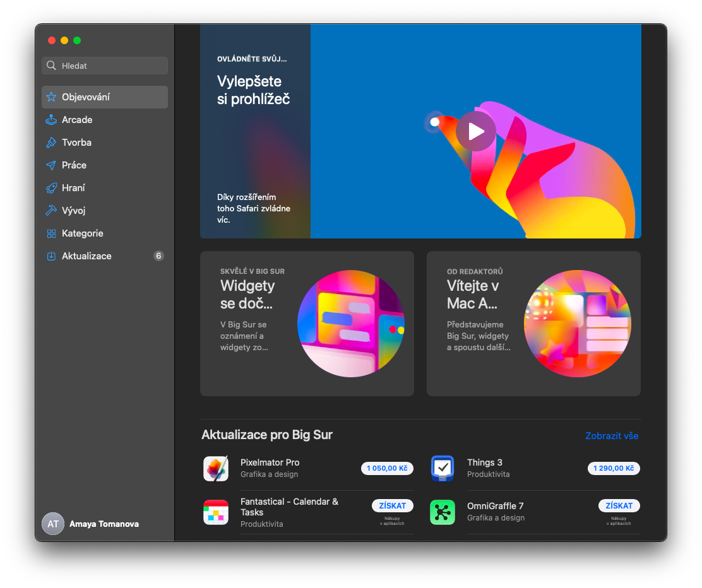702x588 pixels.
Task: Open the Things 3 app icon
Action: [x=443, y=469]
